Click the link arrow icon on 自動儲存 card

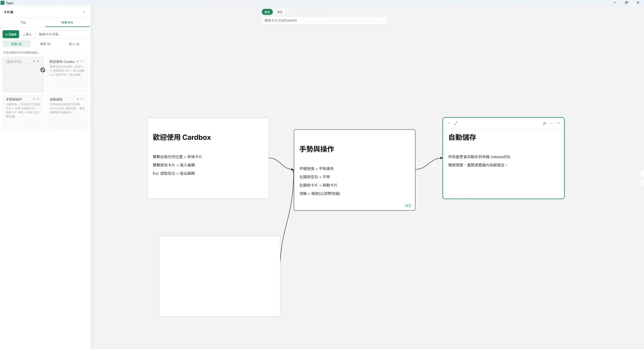point(558,123)
